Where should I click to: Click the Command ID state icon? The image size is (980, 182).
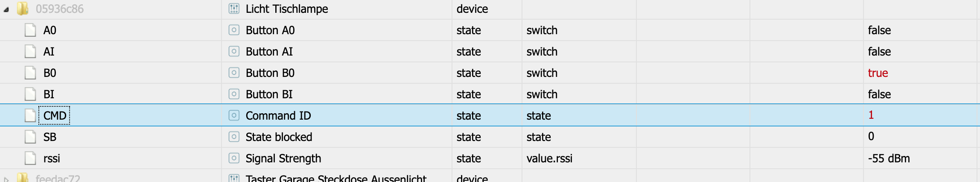[234, 116]
